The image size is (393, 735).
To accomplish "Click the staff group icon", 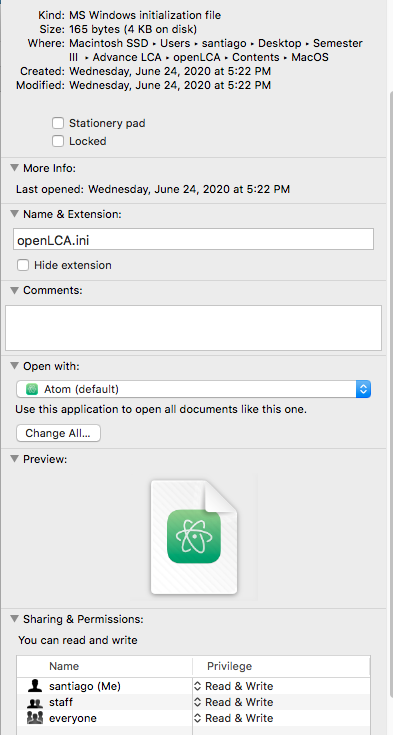I will [35, 703].
